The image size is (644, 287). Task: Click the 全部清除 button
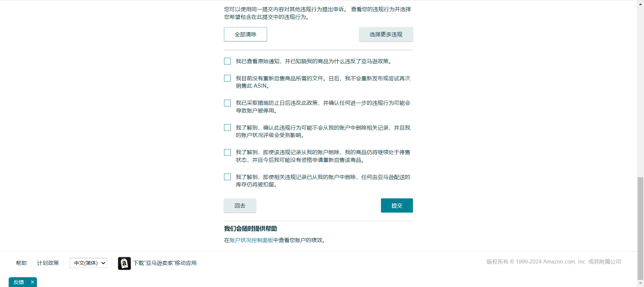tap(245, 34)
